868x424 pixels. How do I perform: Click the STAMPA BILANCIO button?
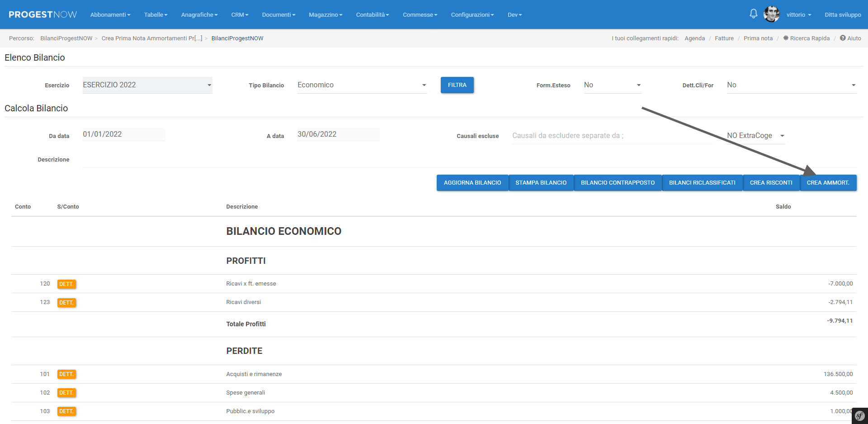541,183
